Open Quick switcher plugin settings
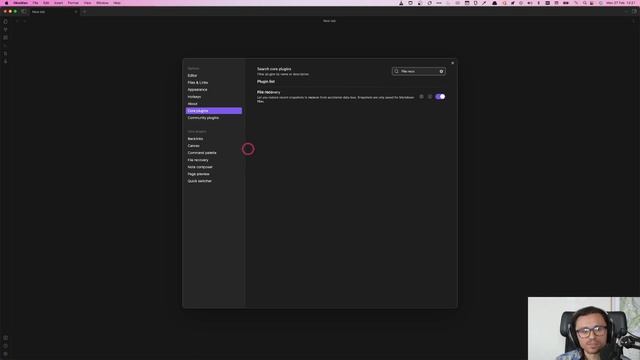 point(200,181)
